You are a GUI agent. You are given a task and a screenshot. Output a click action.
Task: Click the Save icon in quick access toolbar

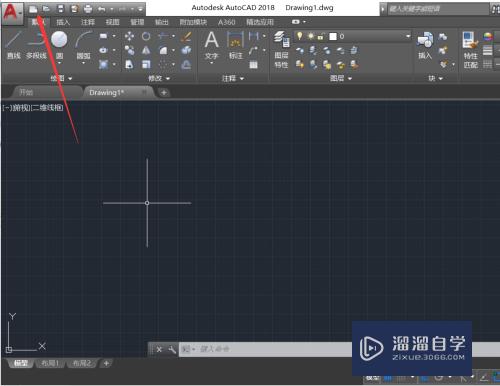(x=60, y=9)
